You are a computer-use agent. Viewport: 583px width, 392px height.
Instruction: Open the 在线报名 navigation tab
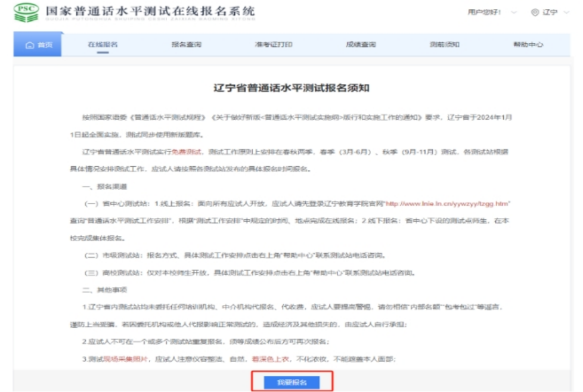click(x=103, y=45)
